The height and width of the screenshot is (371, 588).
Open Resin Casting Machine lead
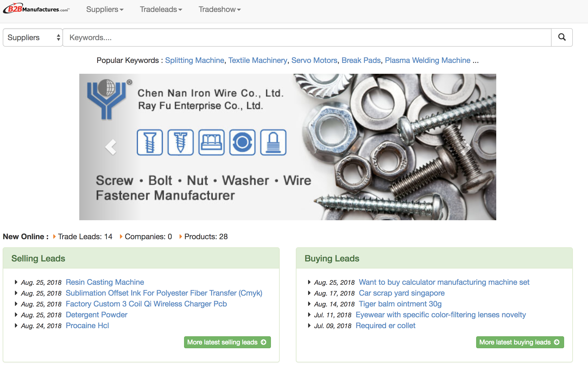tap(105, 282)
